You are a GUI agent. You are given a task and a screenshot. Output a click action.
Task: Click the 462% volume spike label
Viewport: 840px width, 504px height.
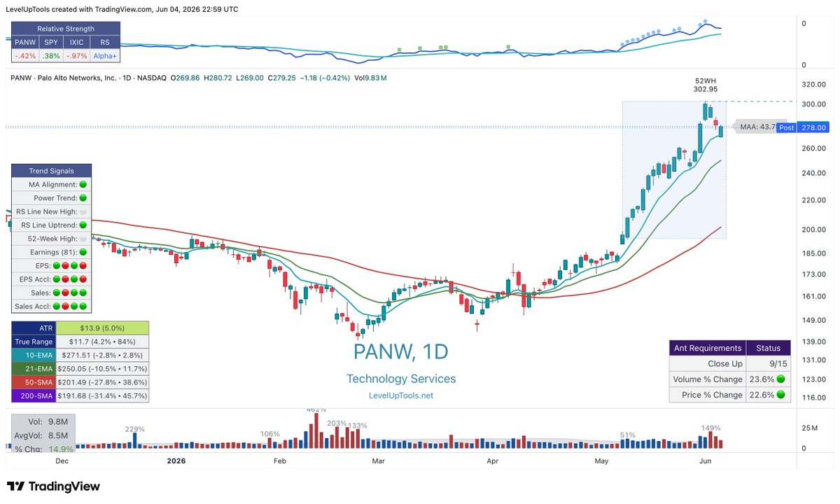click(x=316, y=409)
